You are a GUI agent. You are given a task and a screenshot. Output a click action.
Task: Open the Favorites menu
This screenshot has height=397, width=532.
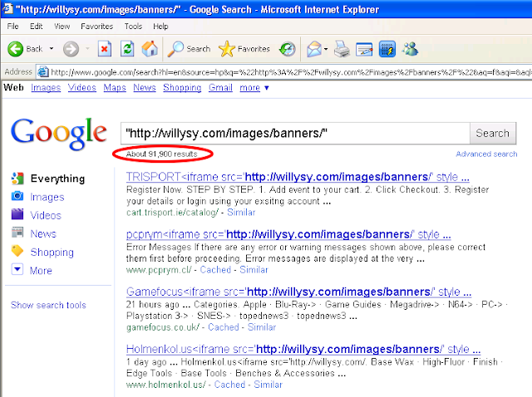coord(96,27)
